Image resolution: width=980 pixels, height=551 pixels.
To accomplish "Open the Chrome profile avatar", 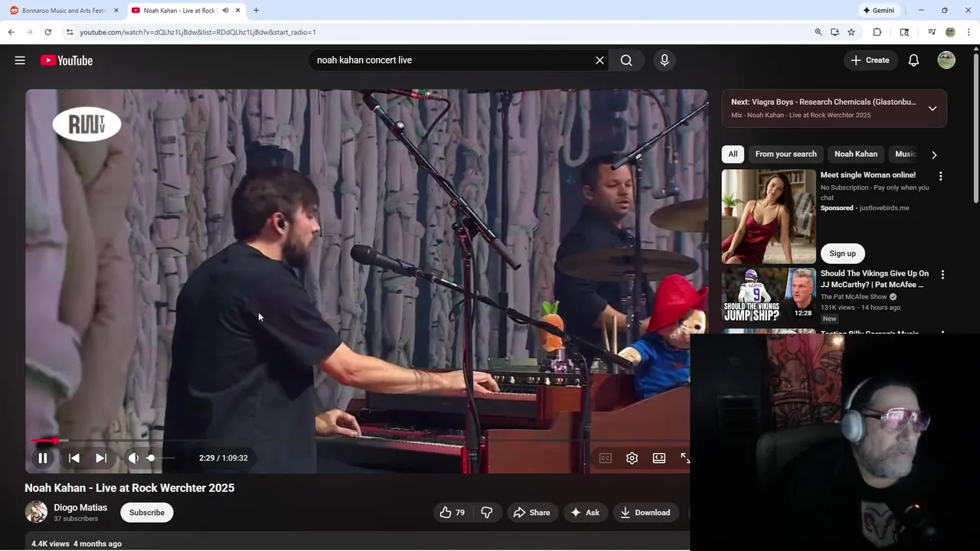I will click(950, 32).
